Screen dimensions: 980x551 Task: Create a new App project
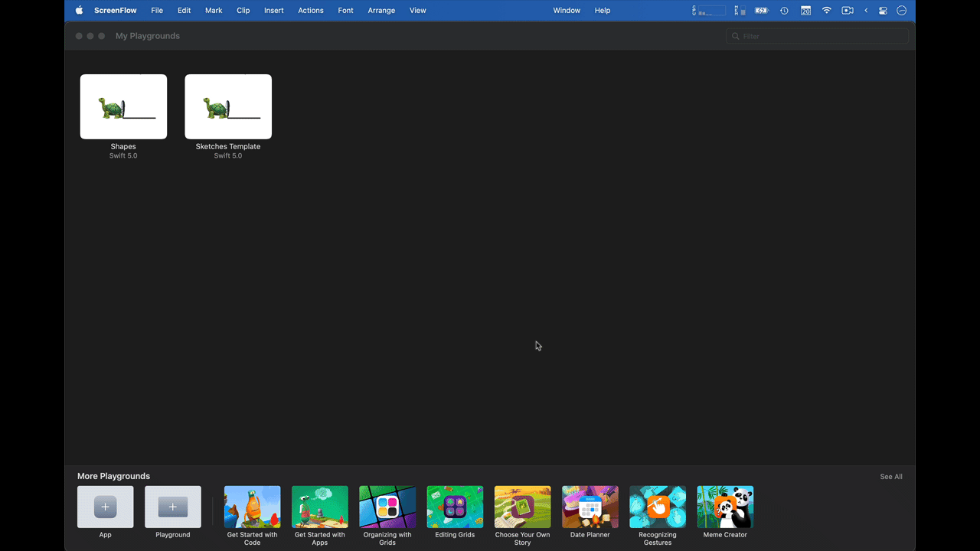pos(105,507)
